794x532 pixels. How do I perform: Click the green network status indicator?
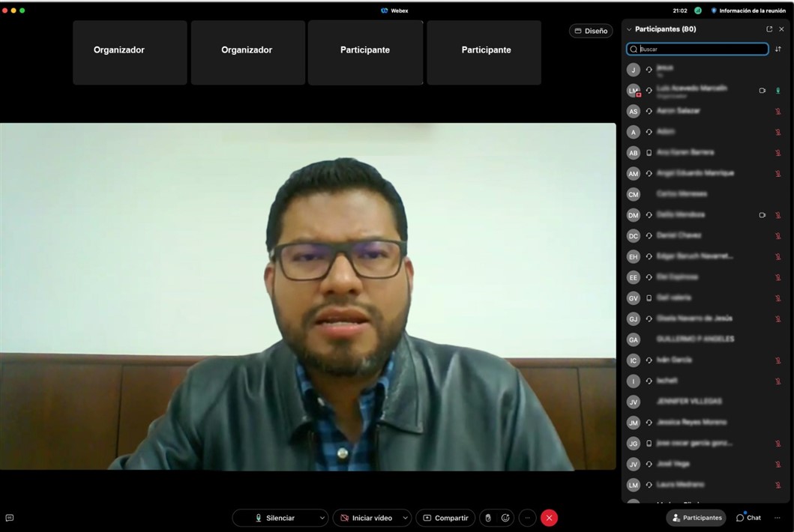698,10
